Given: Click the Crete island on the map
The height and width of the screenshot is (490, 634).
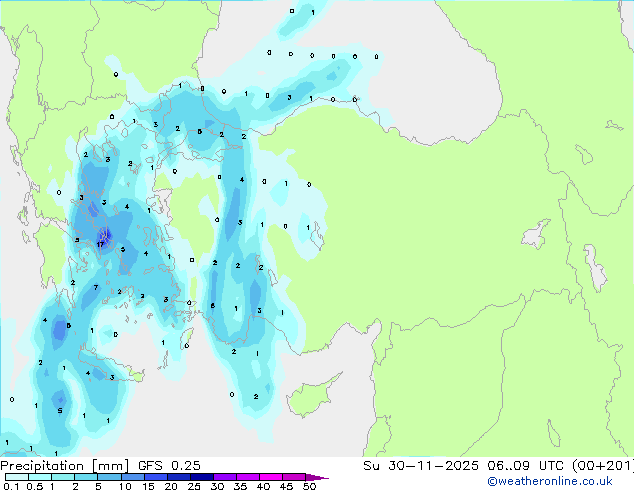Looking at the screenshot, I should click(x=111, y=366).
